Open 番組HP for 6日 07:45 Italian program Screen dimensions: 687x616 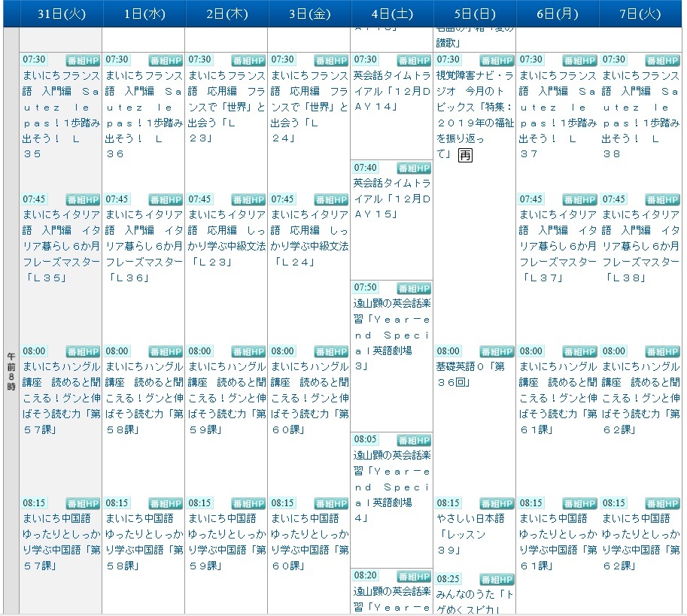579,199
